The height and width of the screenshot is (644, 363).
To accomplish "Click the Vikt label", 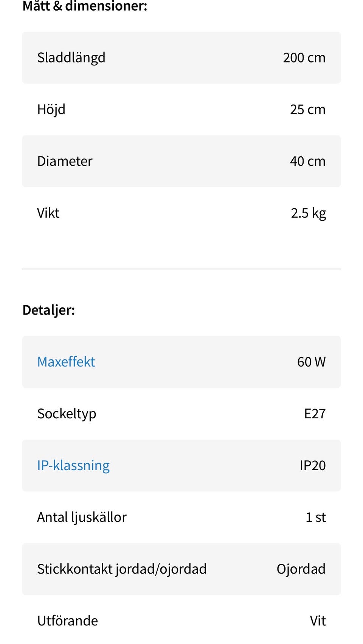I will [x=48, y=213].
